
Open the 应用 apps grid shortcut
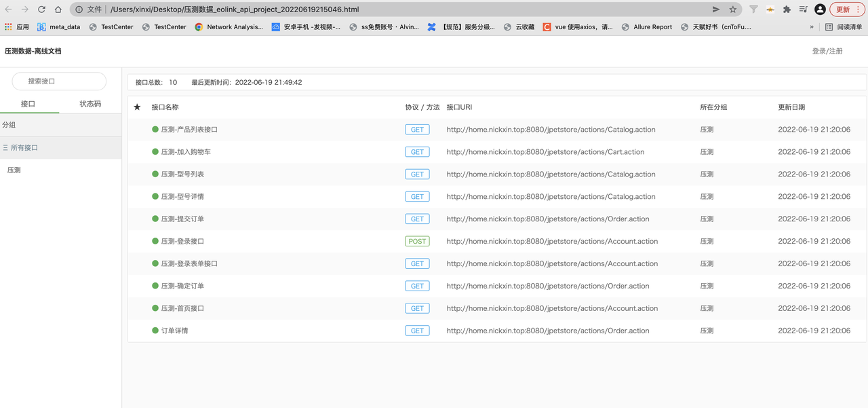[x=17, y=27]
